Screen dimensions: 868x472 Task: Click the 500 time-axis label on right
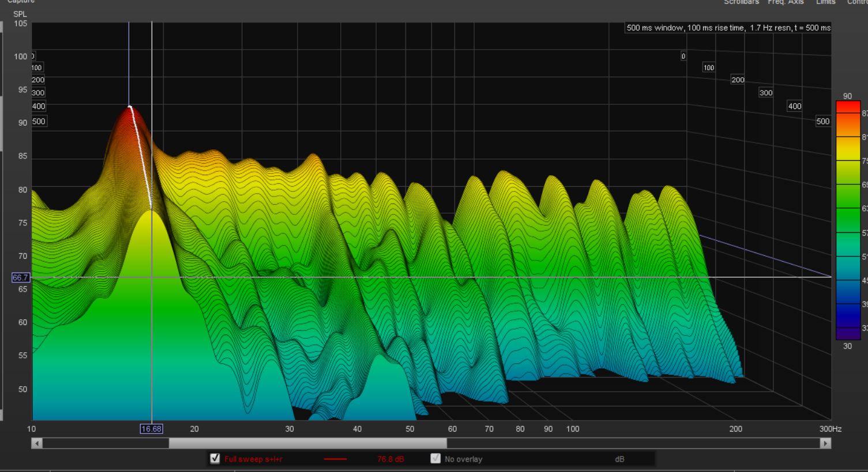tap(822, 121)
